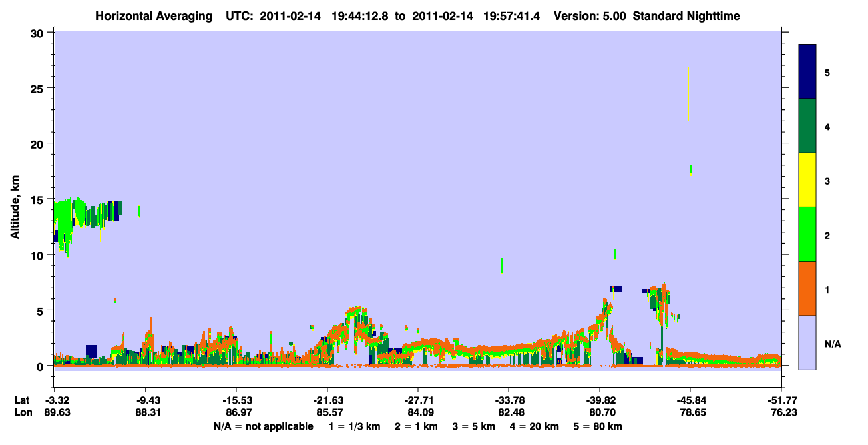Click the 'Lat' row label
The image size is (868, 445).
pyautogui.click(x=22, y=400)
